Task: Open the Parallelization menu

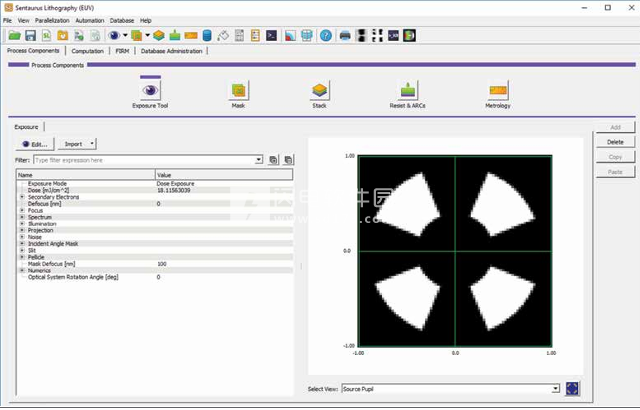Action: (52, 20)
